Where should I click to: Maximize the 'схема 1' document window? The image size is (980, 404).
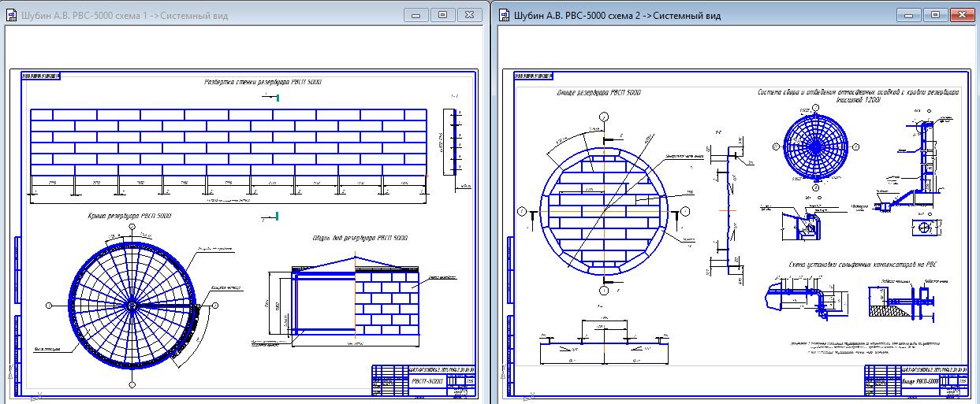click(x=442, y=15)
